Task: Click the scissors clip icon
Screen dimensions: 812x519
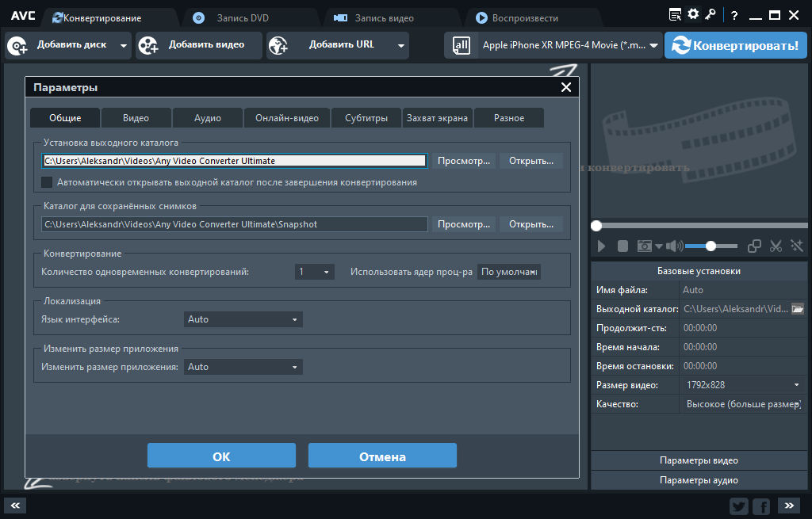Action: point(776,246)
